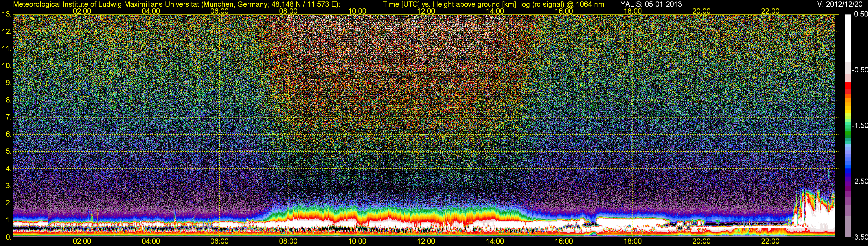Image resolution: width=868 pixels, height=246 pixels.
Task: Click the '-0.50' color scale label
Action: click(860, 70)
